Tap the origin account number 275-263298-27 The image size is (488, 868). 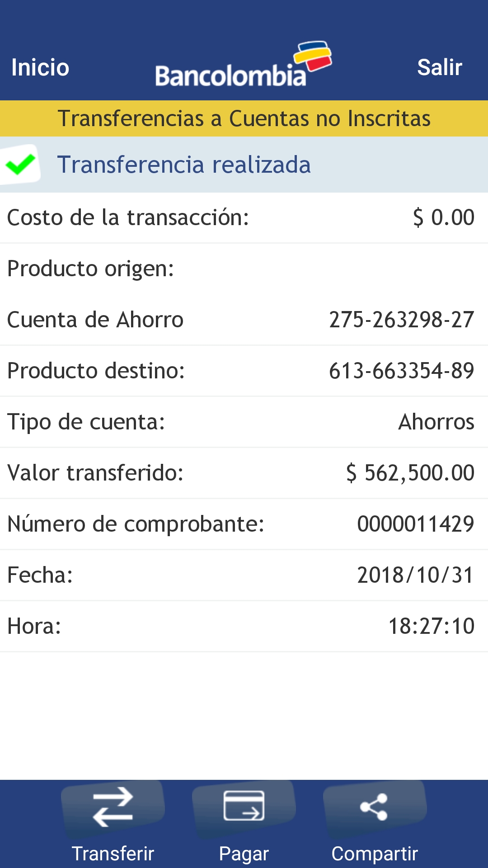[401, 320]
